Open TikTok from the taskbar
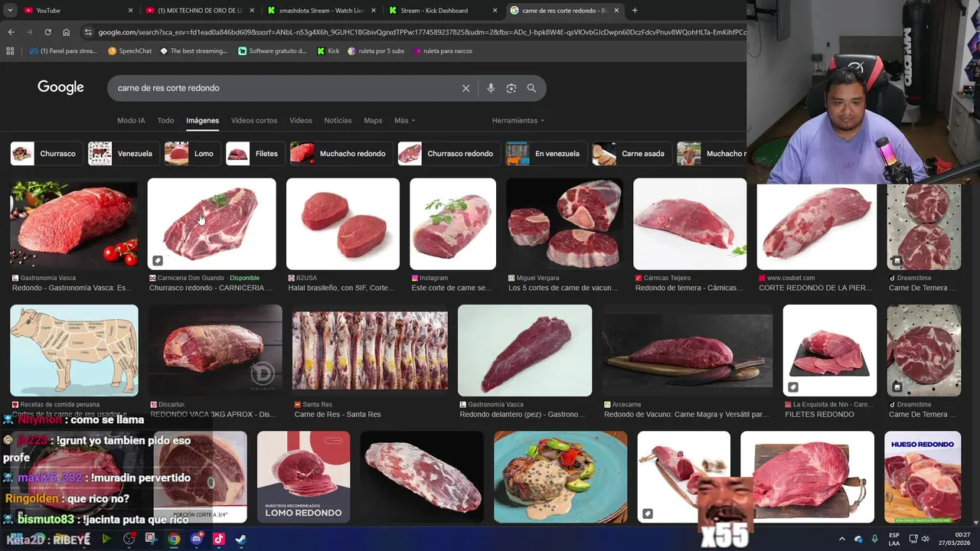 coord(218,539)
